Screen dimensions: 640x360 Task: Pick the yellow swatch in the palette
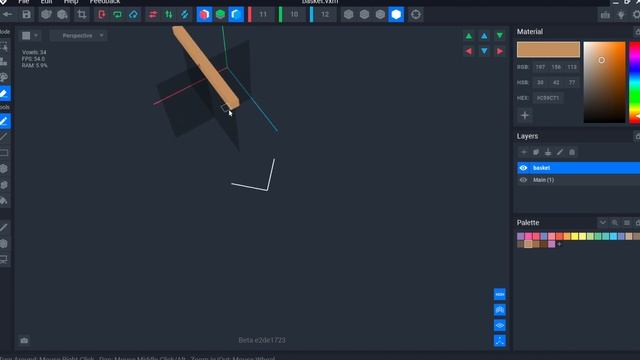click(x=575, y=236)
